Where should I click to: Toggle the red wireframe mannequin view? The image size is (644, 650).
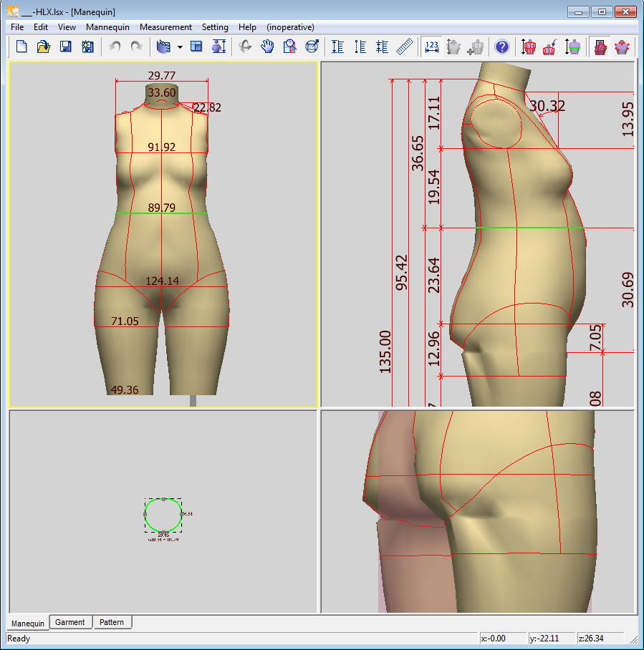(600, 47)
